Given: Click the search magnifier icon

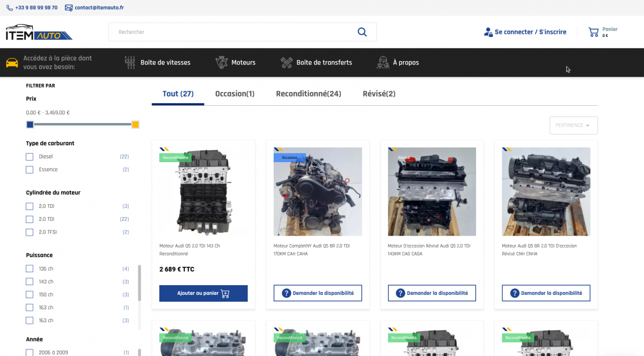Looking at the screenshot, I should click(x=362, y=32).
